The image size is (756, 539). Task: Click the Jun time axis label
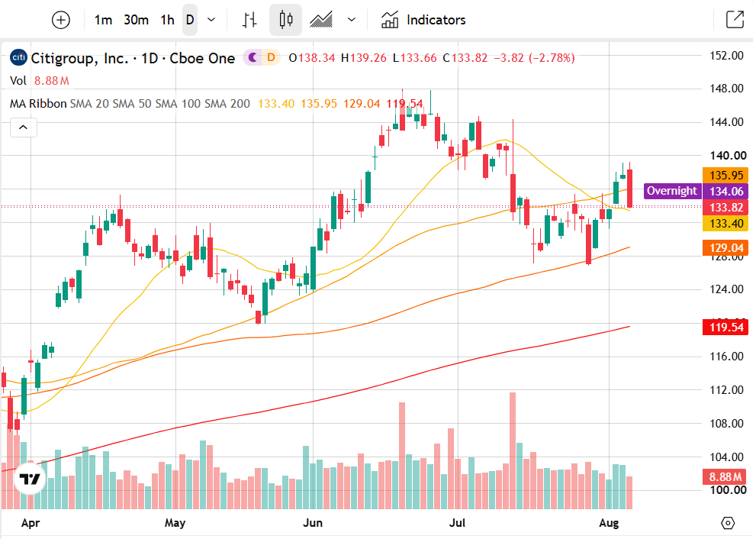pos(313,523)
